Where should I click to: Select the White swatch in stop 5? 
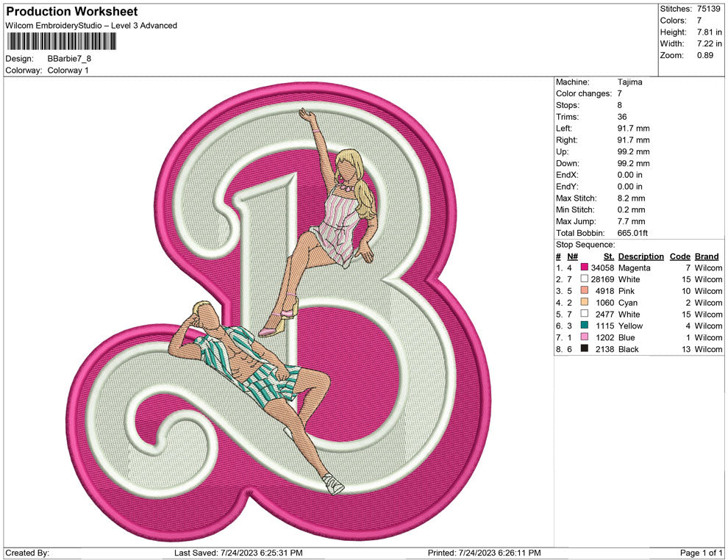[x=585, y=315]
